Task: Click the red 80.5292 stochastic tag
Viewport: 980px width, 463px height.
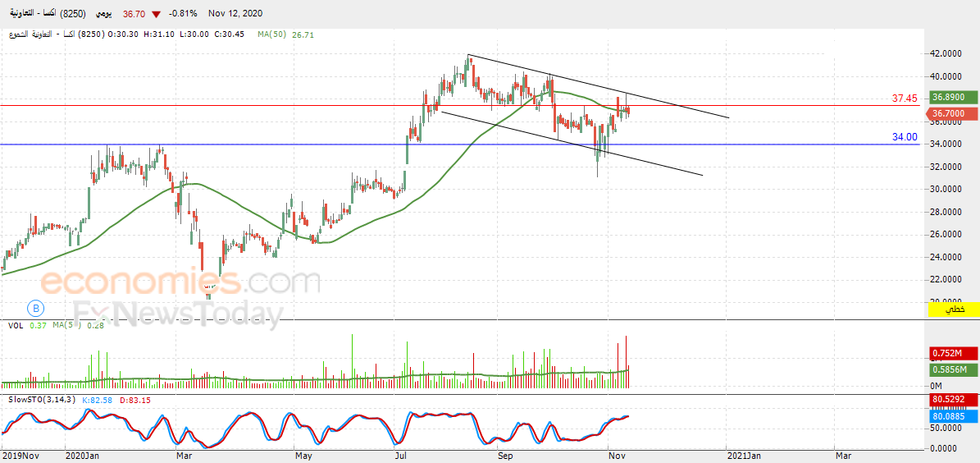Action: (x=954, y=398)
